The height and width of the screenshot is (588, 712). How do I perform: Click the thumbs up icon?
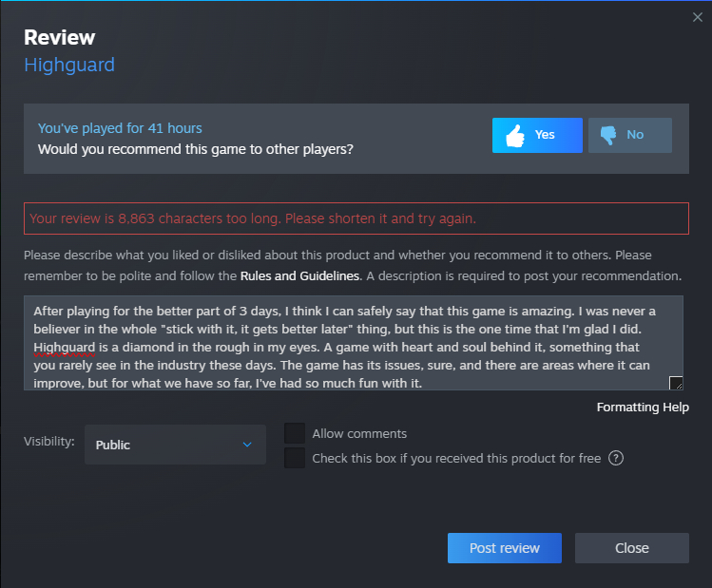515,136
